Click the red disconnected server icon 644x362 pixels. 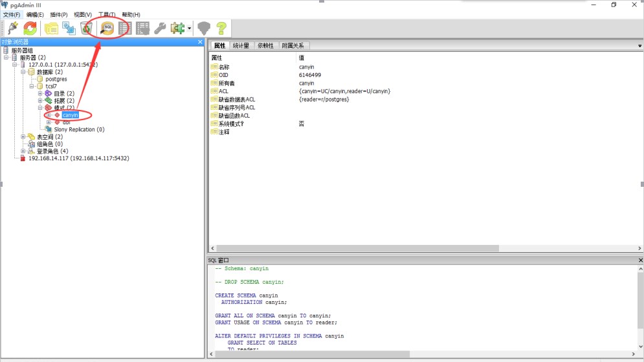(x=23, y=158)
